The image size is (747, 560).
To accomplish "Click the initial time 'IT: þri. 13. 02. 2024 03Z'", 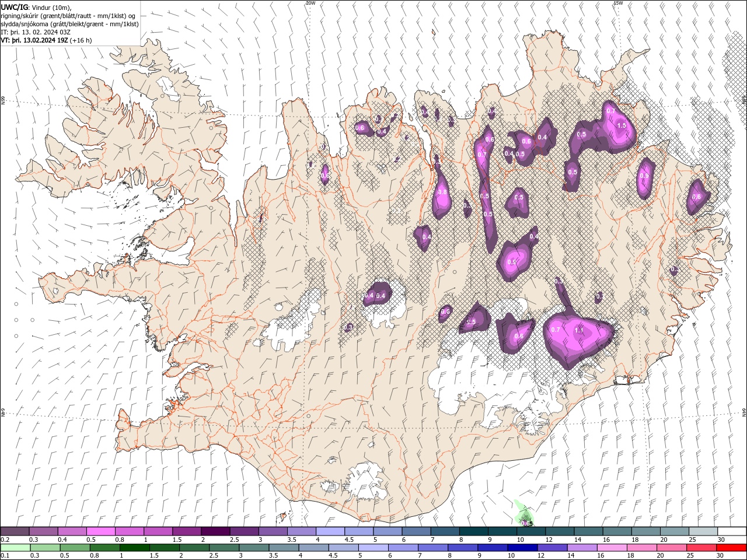I will point(36,32).
